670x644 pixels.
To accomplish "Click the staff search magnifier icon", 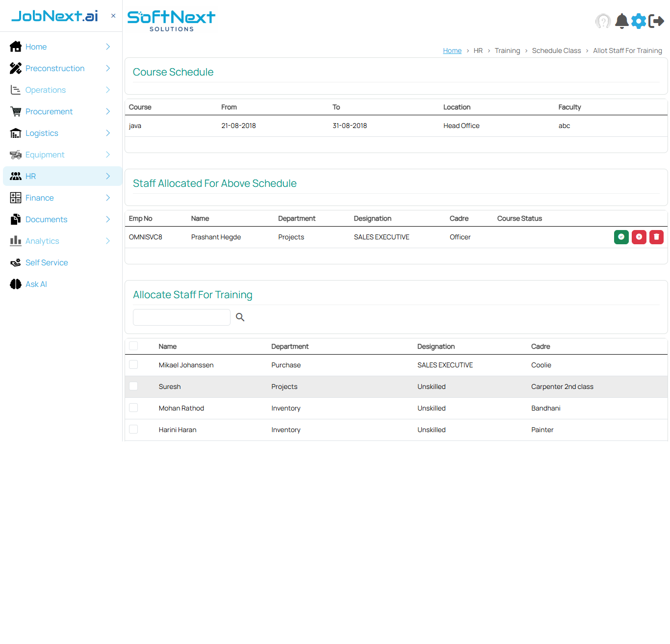I will pyautogui.click(x=240, y=317).
